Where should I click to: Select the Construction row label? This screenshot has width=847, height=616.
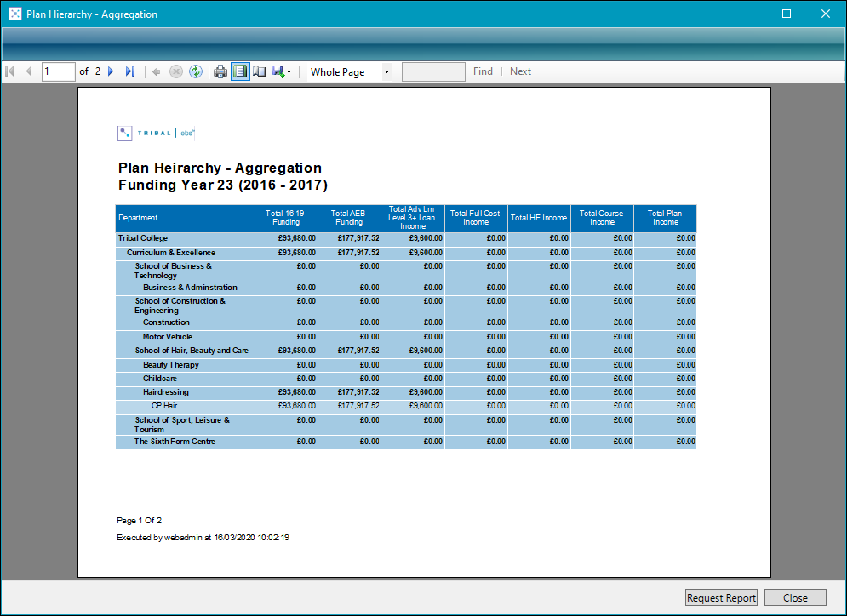[x=166, y=322]
